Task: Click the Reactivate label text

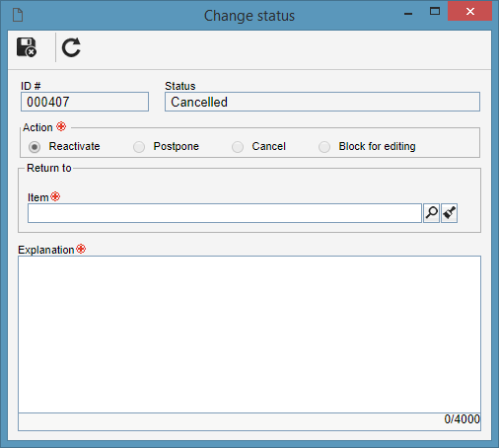Action: (74, 146)
